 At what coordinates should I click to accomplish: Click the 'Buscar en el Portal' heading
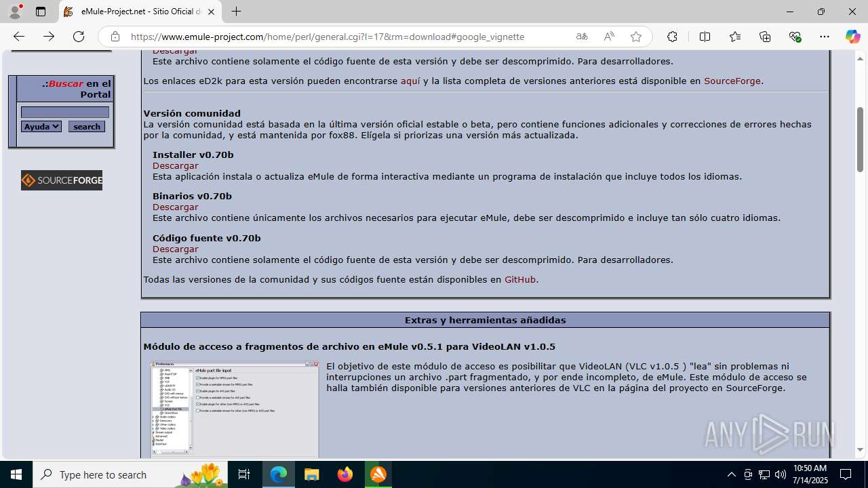point(76,89)
